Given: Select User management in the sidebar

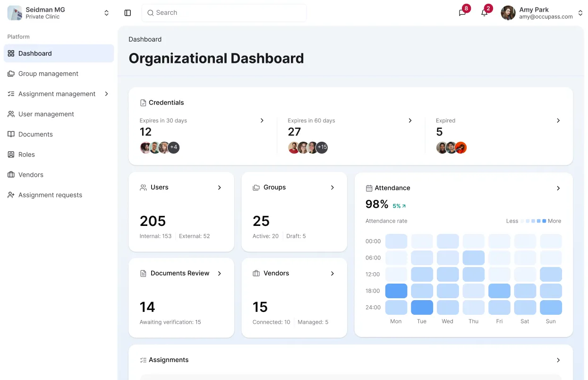Looking at the screenshot, I should [46, 114].
